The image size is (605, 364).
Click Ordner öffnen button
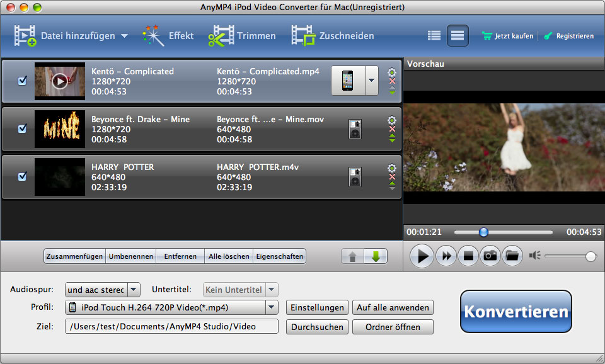(x=393, y=327)
